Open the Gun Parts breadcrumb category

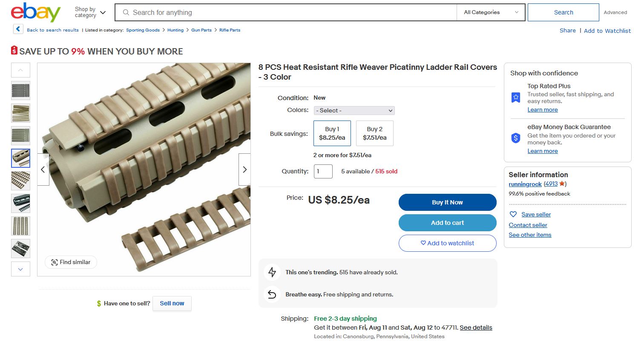(x=201, y=30)
